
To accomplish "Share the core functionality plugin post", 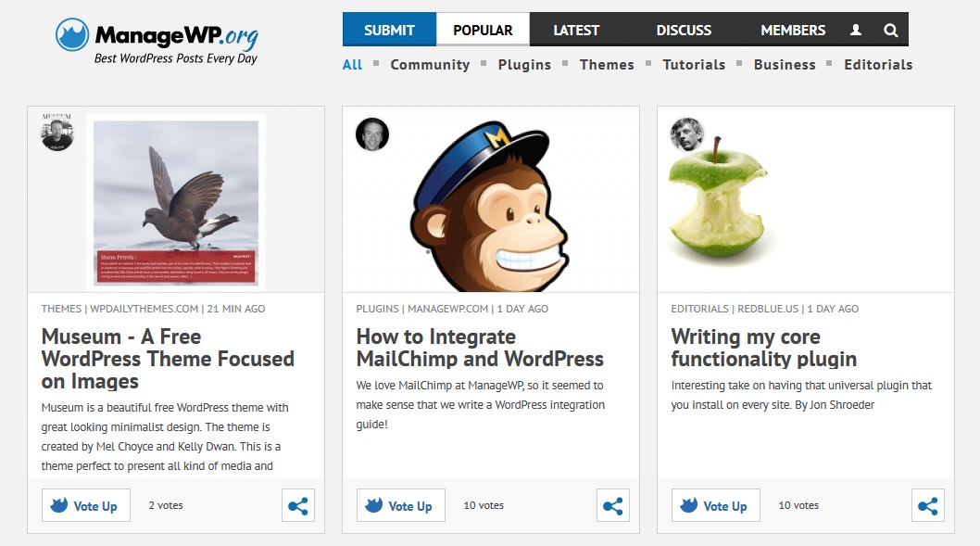I will [x=928, y=506].
